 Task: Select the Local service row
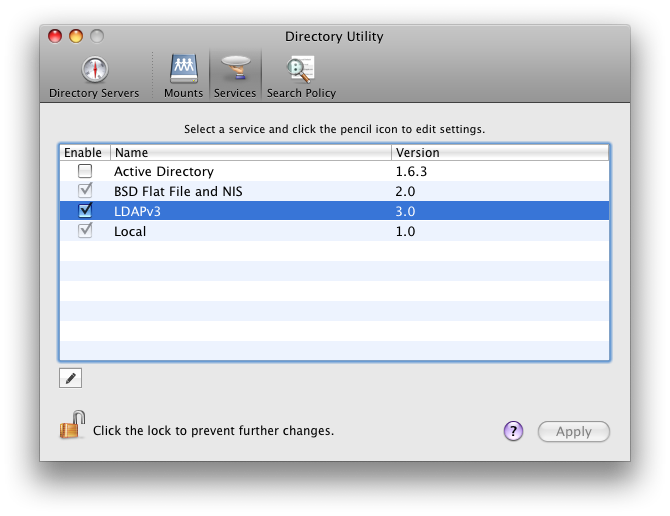pos(250,231)
